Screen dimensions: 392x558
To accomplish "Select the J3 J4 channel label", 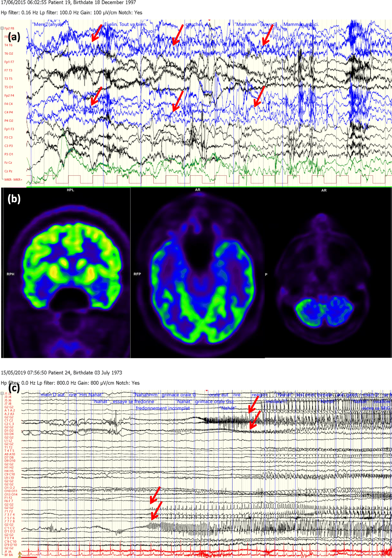I will click(8, 397).
